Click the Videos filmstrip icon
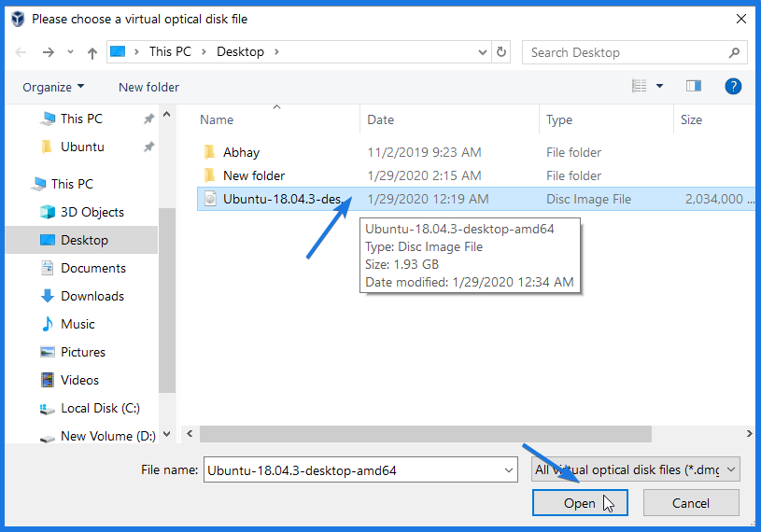Image resolution: width=761 pixels, height=532 pixels. (47, 380)
